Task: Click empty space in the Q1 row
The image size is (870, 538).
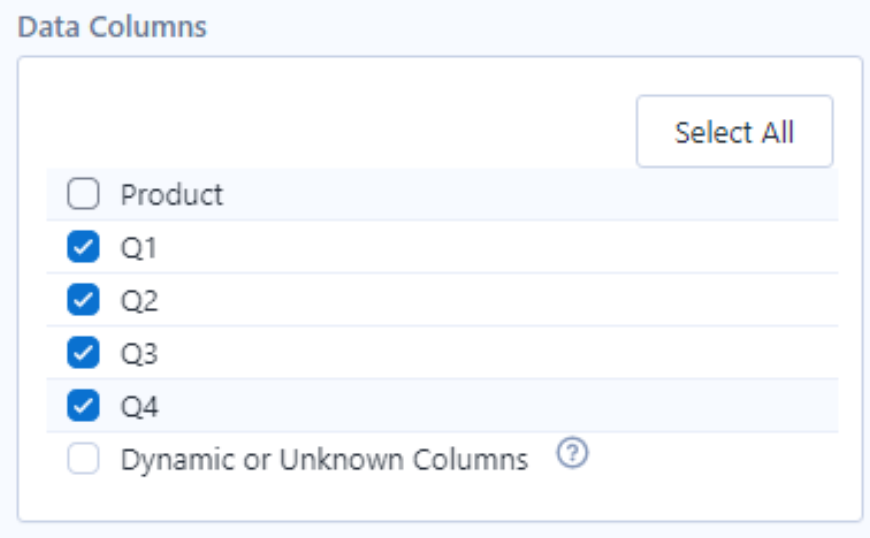Action: (499, 247)
